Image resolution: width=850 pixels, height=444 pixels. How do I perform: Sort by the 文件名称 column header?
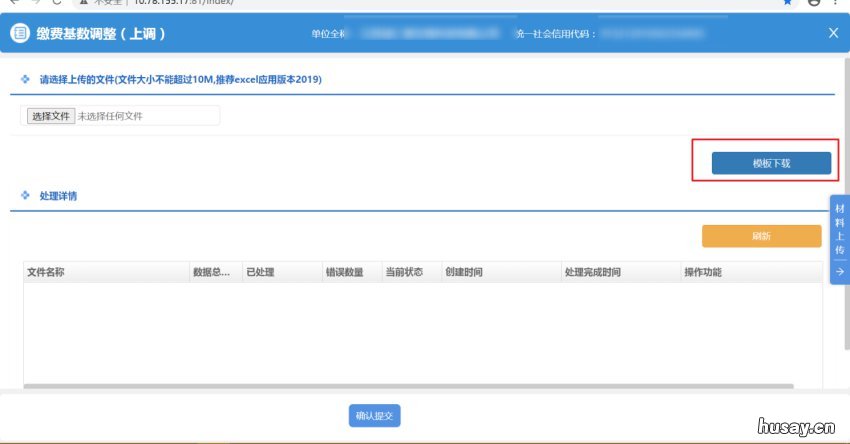pyautogui.click(x=106, y=272)
